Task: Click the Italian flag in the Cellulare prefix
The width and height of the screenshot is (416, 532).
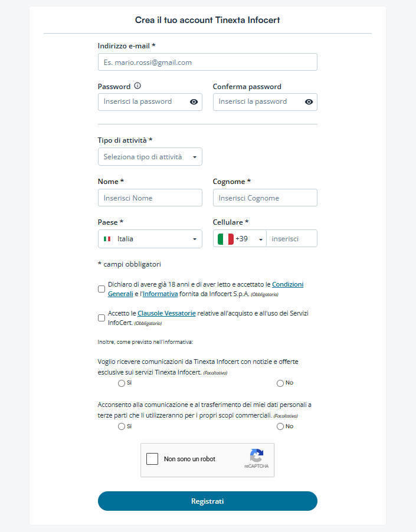Action: tap(225, 239)
